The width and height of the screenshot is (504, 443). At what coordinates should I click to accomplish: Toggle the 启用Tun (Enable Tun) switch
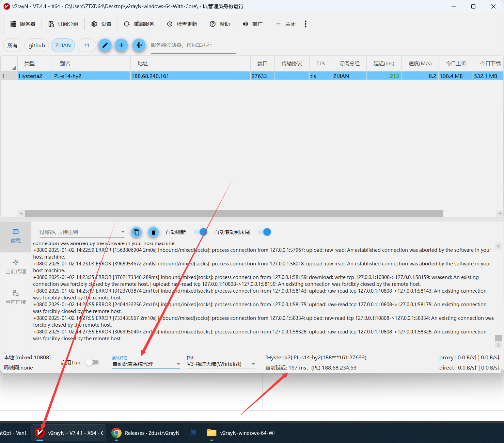pos(92,362)
